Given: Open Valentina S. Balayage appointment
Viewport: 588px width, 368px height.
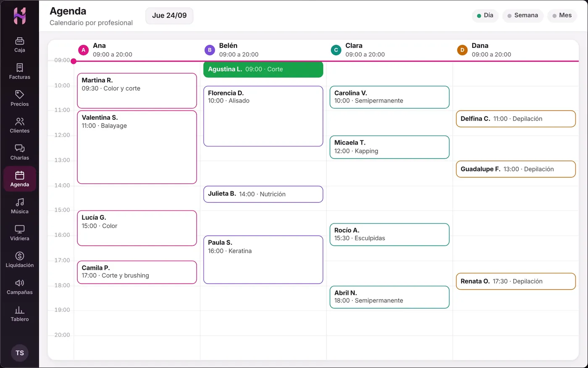Looking at the screenshot, I should point(137,147).
